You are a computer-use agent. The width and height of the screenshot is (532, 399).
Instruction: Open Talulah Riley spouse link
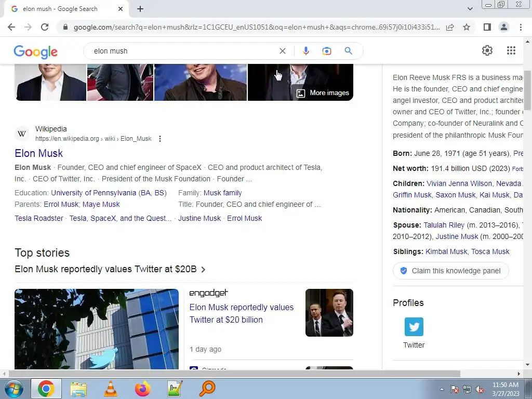pyautogui.click(x=444, y=225)
